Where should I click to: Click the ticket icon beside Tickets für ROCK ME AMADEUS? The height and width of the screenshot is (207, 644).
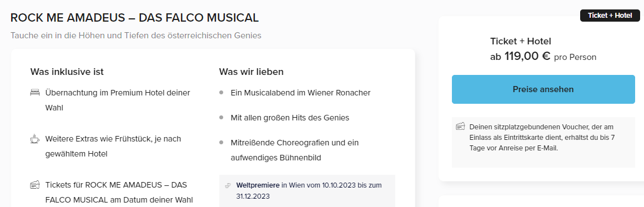(34, 185)
